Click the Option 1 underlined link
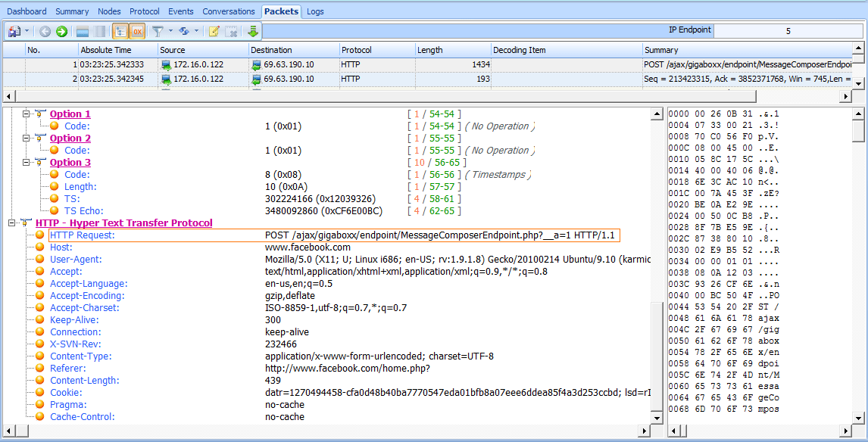The height and width of the screenshot is (442, 868). click(x=70, y=114)
